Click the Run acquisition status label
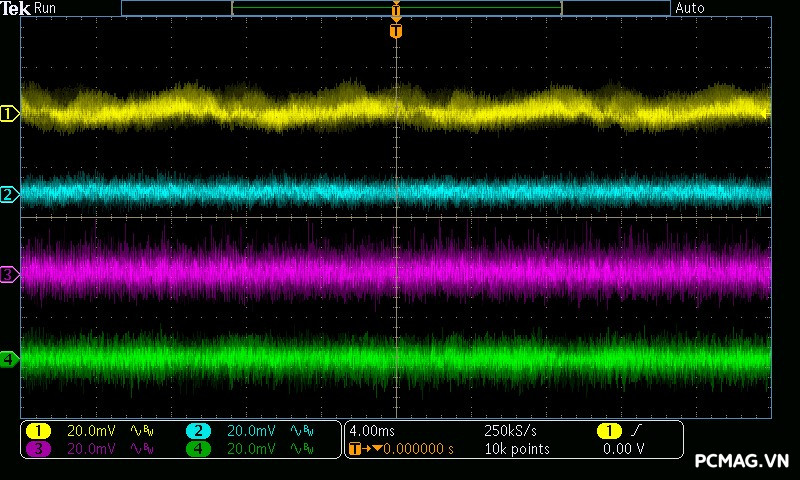 coord(46,8)
